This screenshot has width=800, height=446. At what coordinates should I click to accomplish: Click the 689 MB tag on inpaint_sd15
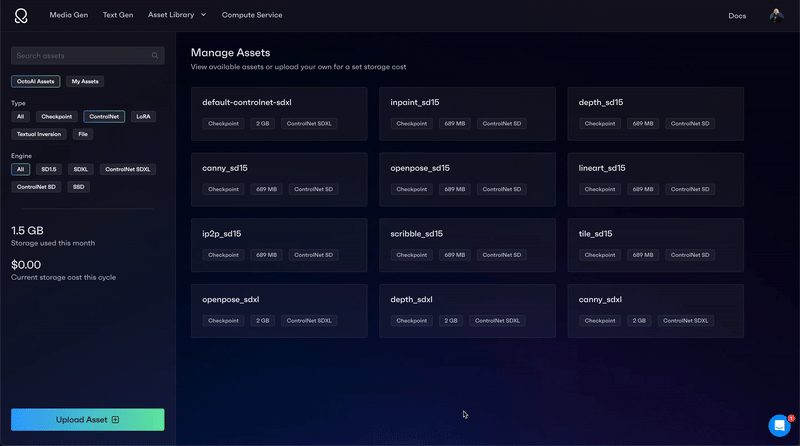click(x=455, y=123)
